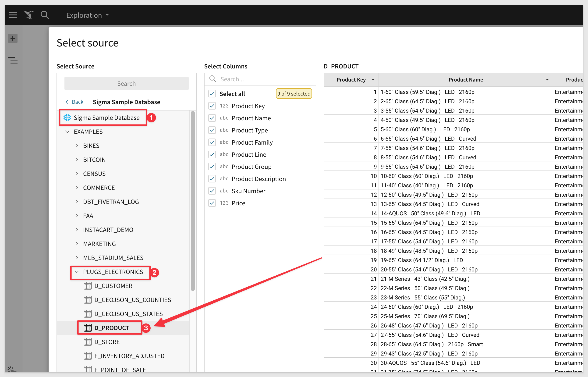Image resolution: width=588 pixels, height=377 pixels.
Task: Select the D_STORE table
Action: pos(107,342)
